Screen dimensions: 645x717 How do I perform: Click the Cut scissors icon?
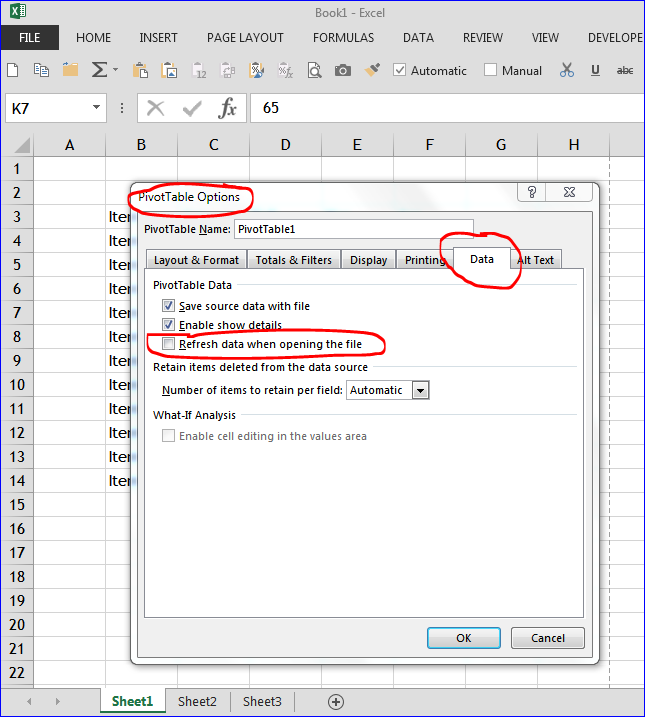(567, 70)
